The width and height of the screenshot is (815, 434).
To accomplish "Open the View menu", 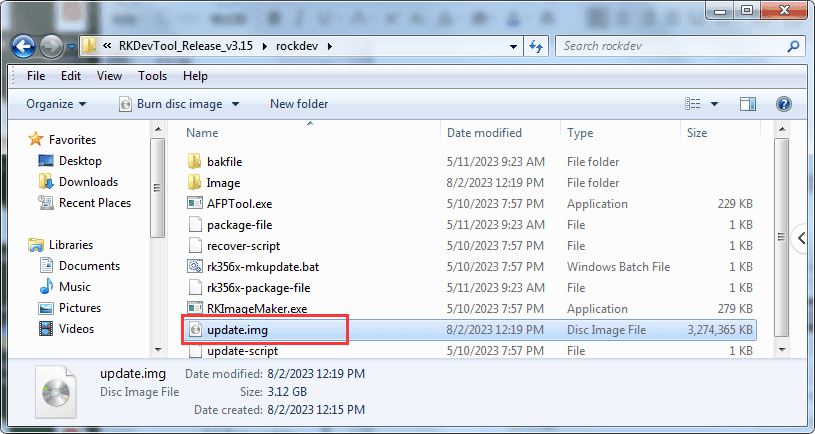I will click(x=109, y=76).
